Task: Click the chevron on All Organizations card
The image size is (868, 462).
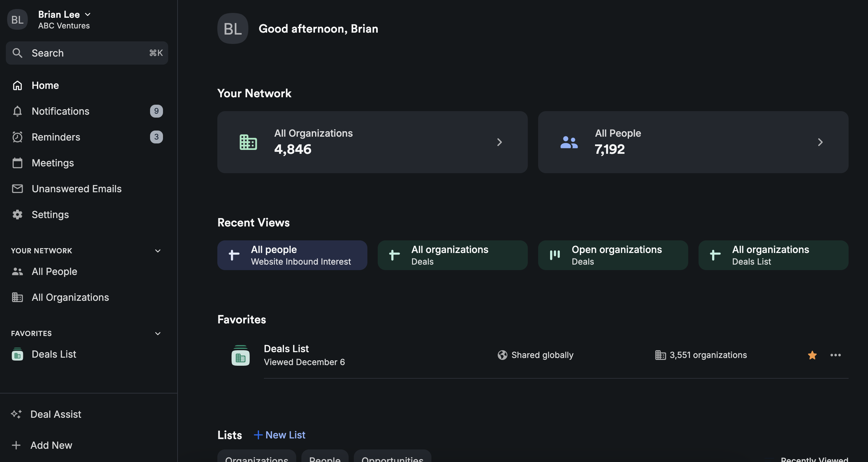Action: tap(500, 142)
